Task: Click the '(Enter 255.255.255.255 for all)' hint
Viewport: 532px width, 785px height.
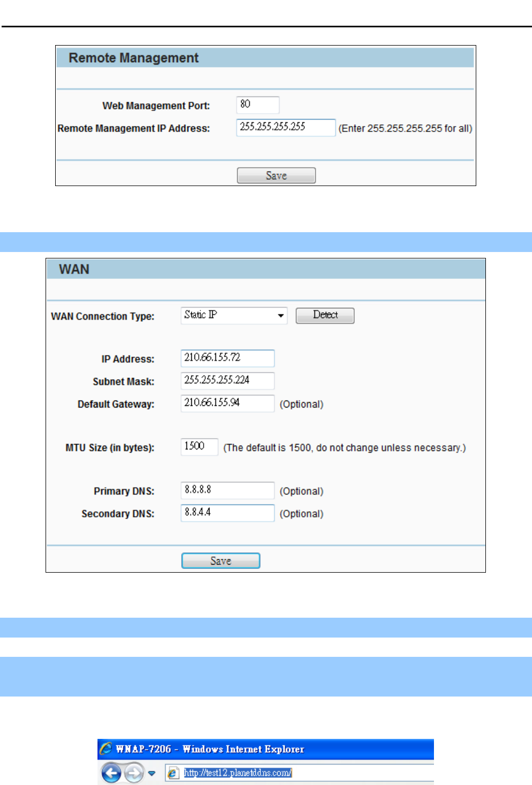Action: (405, 129)
